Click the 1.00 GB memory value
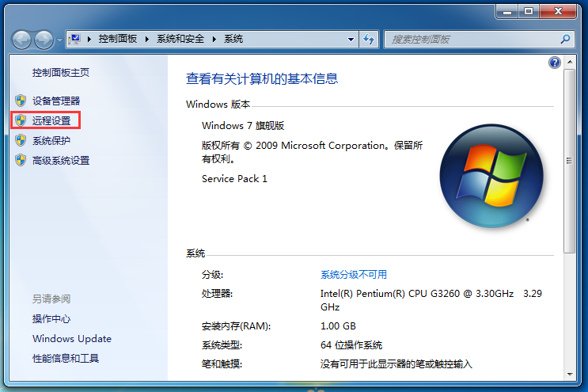The height and width of the screenshot is (392, 588). point(338,326)
